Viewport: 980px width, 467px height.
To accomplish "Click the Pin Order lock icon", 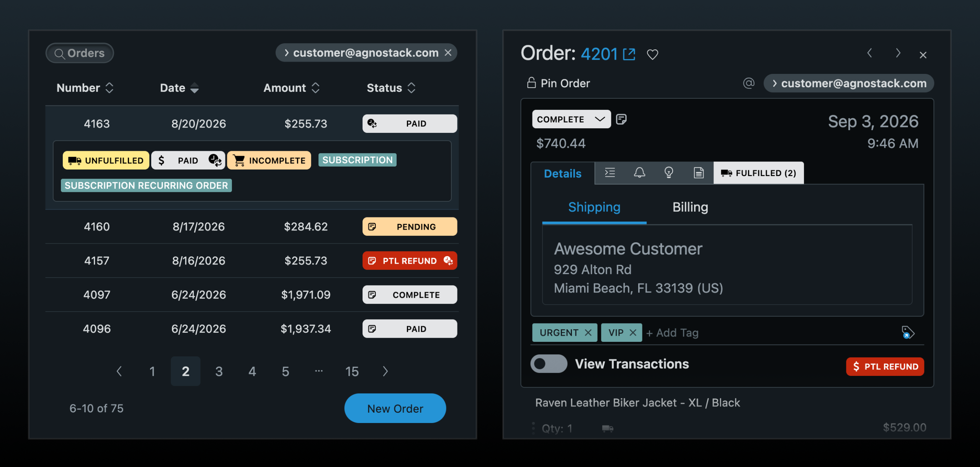I will [x=531, y=83].
